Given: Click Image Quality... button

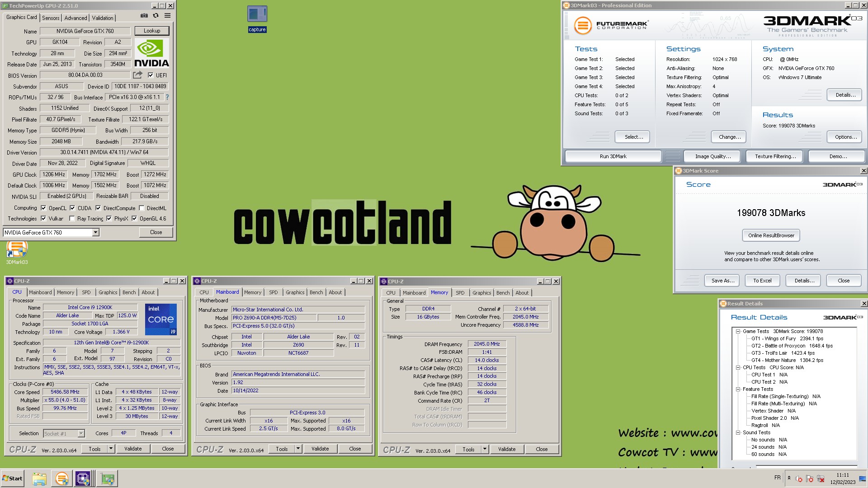Looking at the screenshot, I should click(712, 156).
